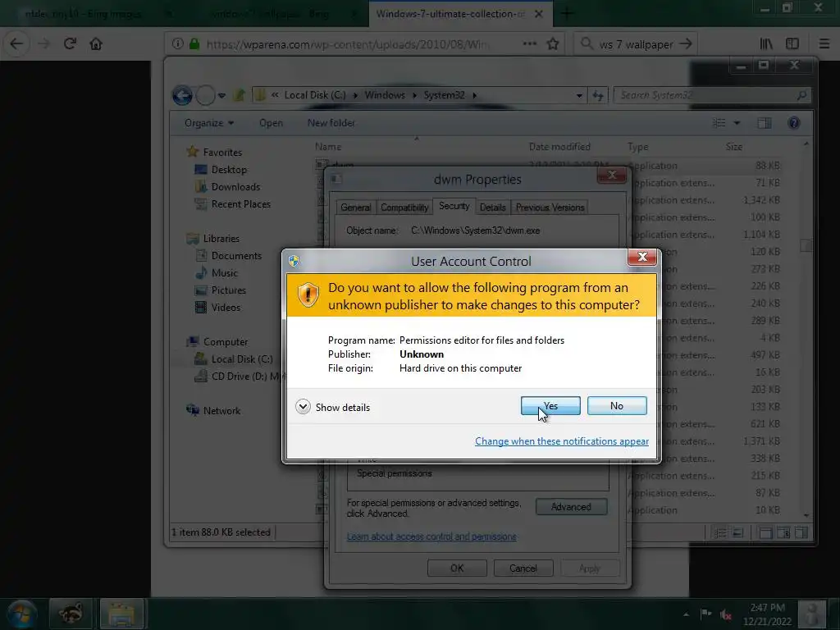
Task: Click OK in dwm Properties window
Action: tap(457, 568)
